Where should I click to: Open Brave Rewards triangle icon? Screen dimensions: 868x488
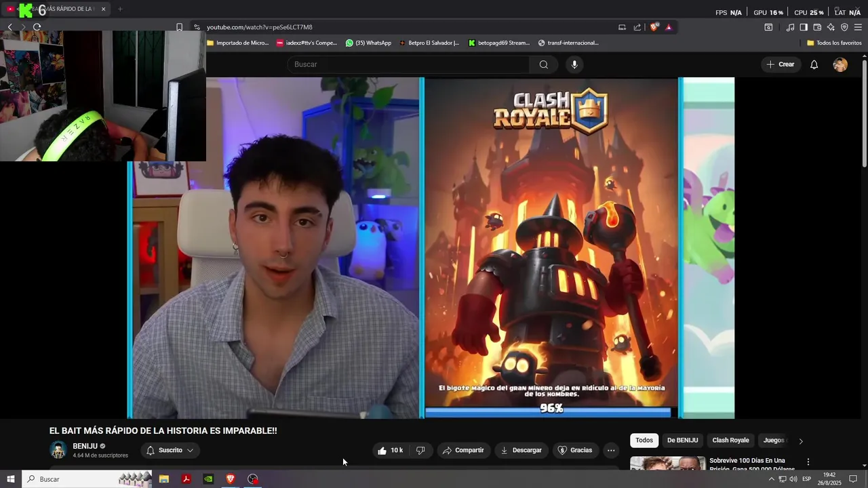pos(669,27)
